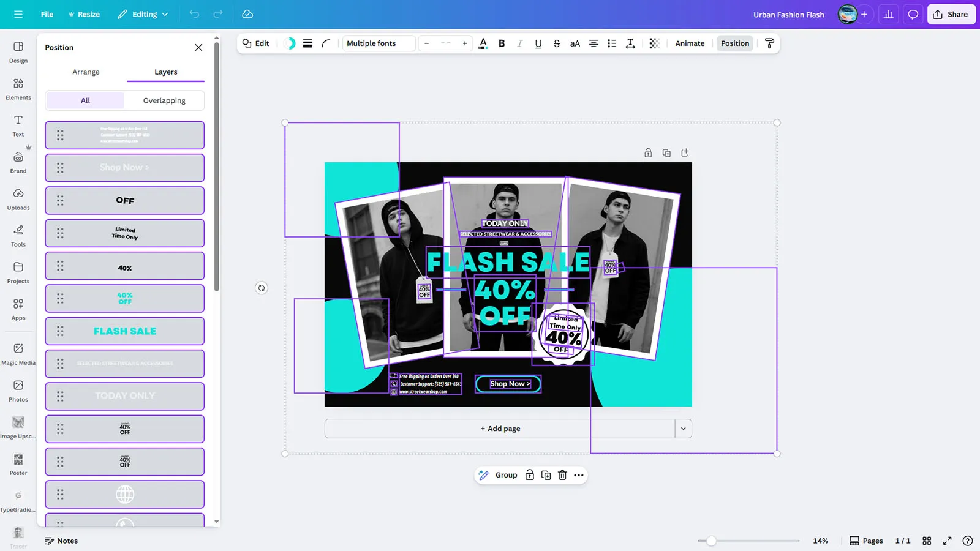Click the copy style paint roller icon

coord(769,43)
